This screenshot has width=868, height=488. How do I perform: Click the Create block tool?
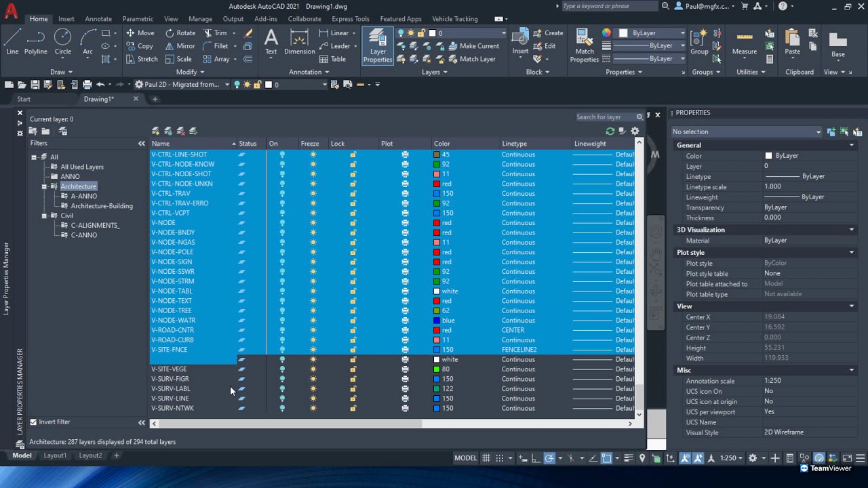point(548,33)
